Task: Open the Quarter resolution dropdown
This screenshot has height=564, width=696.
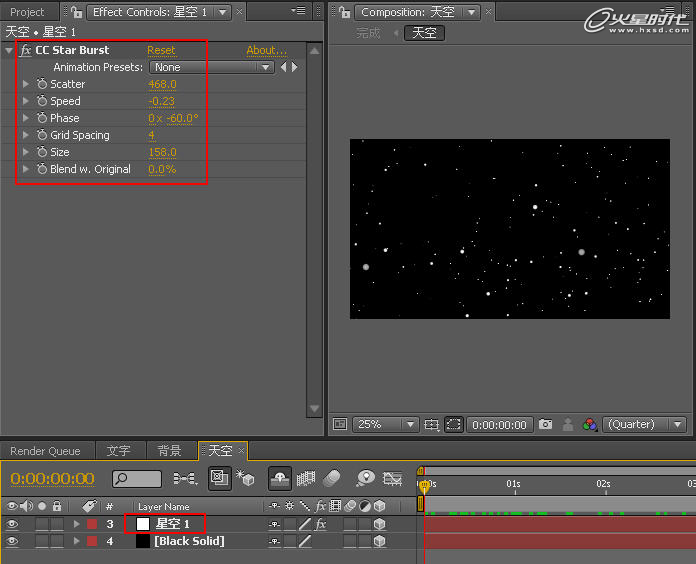Action: 645,425
